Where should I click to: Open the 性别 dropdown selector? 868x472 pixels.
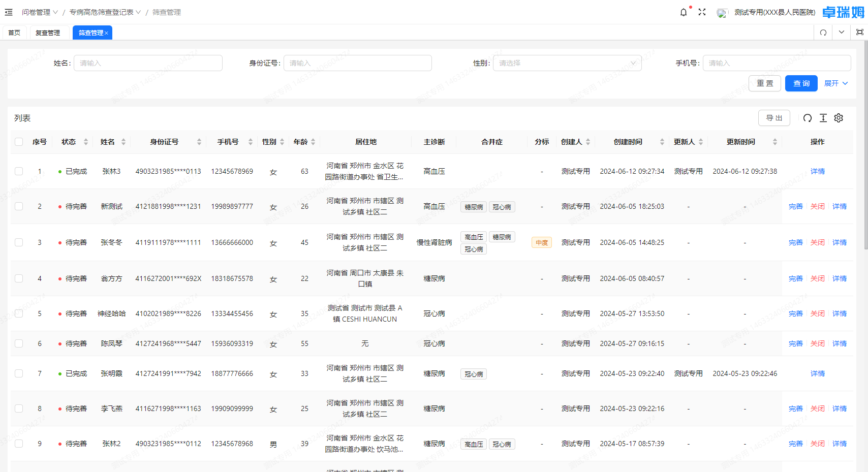(x=567, y=63)
